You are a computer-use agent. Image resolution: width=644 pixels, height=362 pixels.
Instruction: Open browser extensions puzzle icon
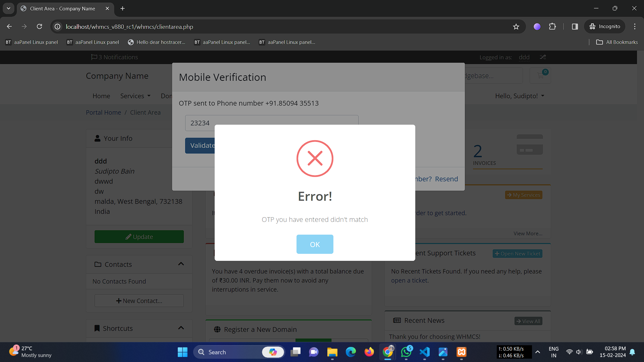click(x=552, y=26)
